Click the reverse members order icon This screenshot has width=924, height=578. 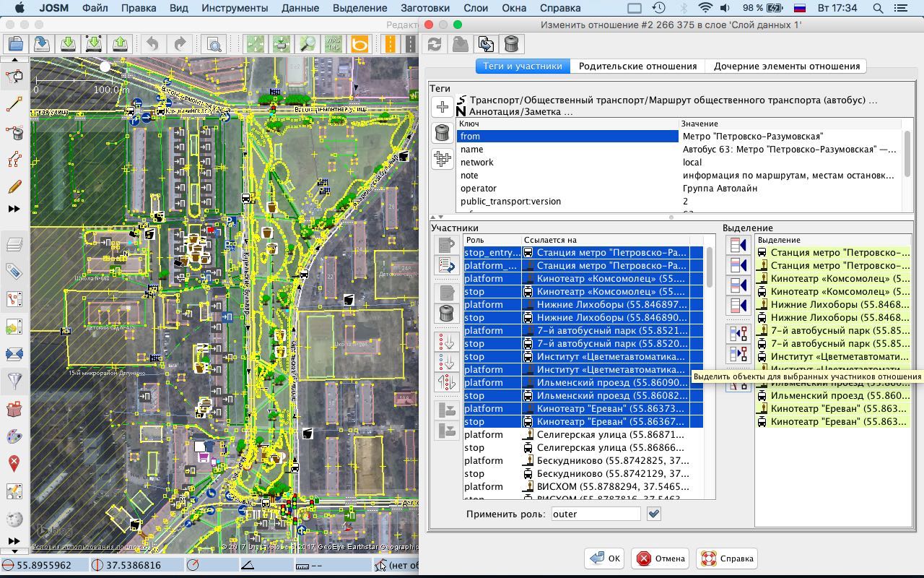447,382
